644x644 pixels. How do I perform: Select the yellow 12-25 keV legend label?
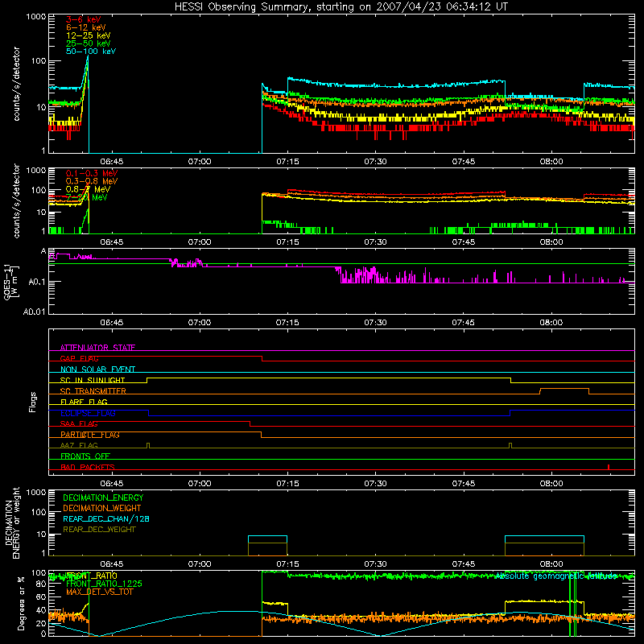coord(89,35)
